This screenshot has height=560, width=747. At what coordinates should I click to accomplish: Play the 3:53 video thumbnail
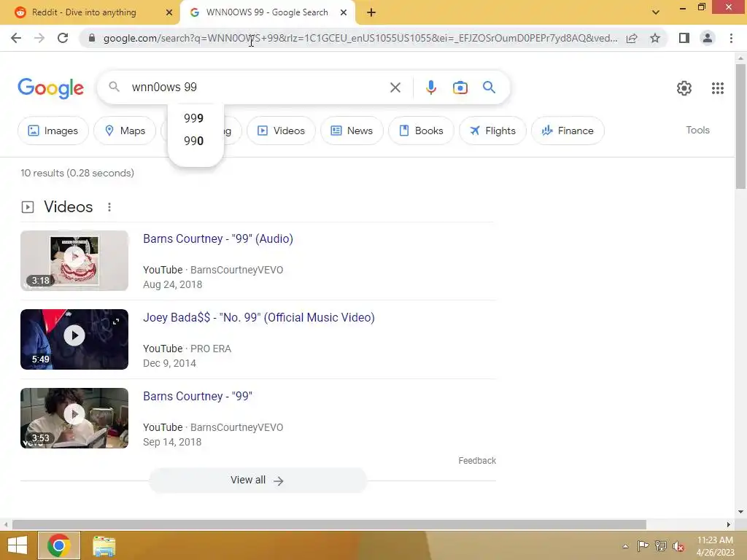74,418
